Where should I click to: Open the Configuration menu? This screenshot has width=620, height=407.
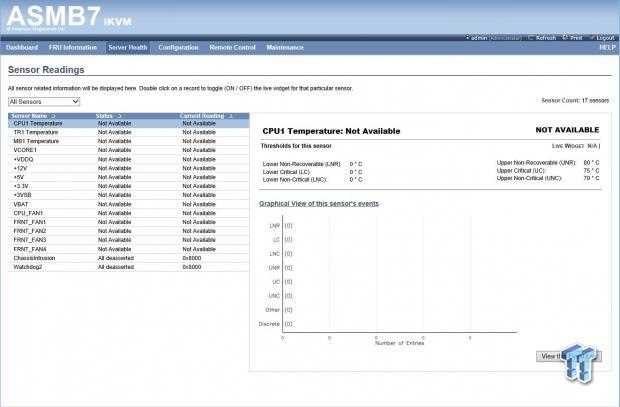pos(178,47)
